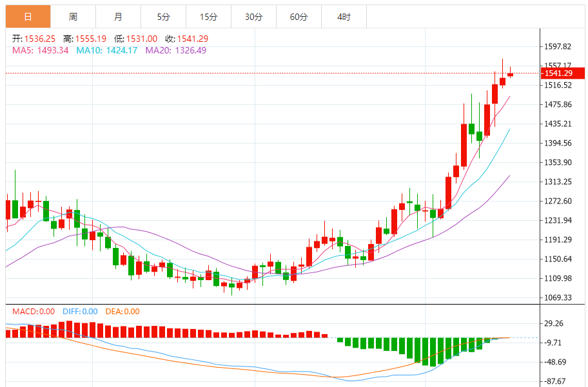This screenshot has height=387, width=588.
Task: Switch to the 5分 interval tab
Action: 163,17
